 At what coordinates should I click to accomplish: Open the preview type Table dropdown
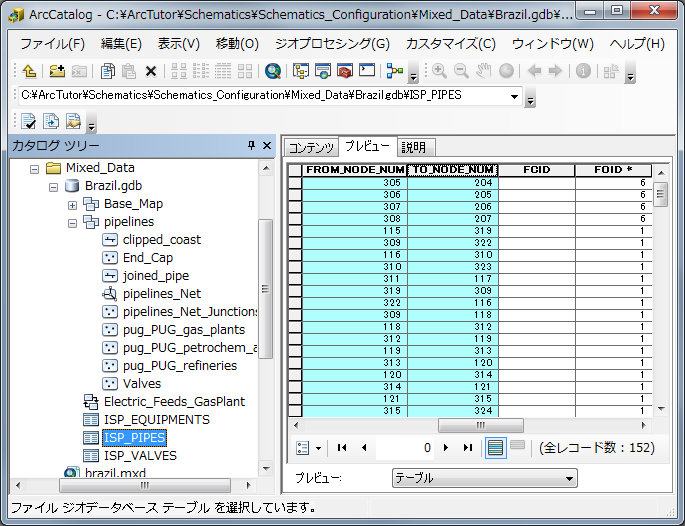point(569,478)
